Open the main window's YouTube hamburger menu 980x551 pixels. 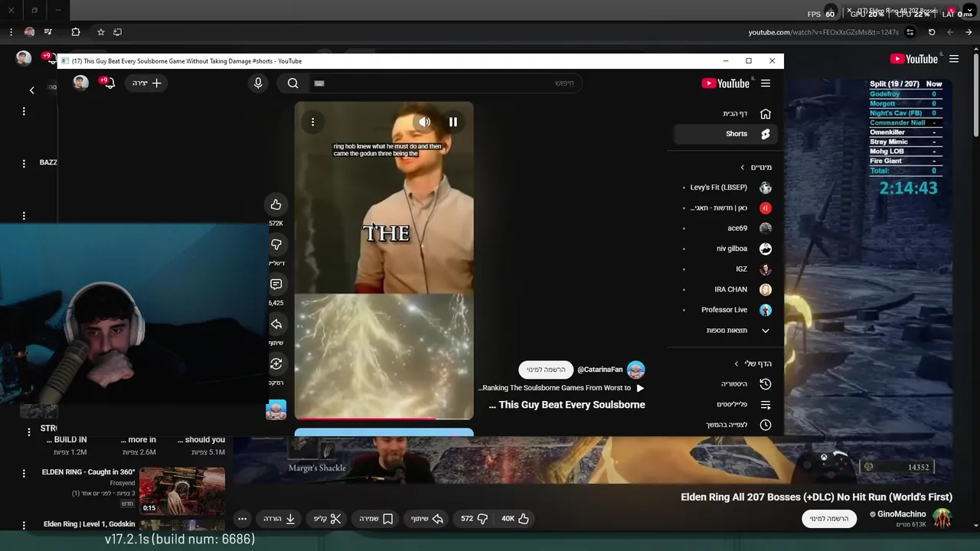(954, 59)
